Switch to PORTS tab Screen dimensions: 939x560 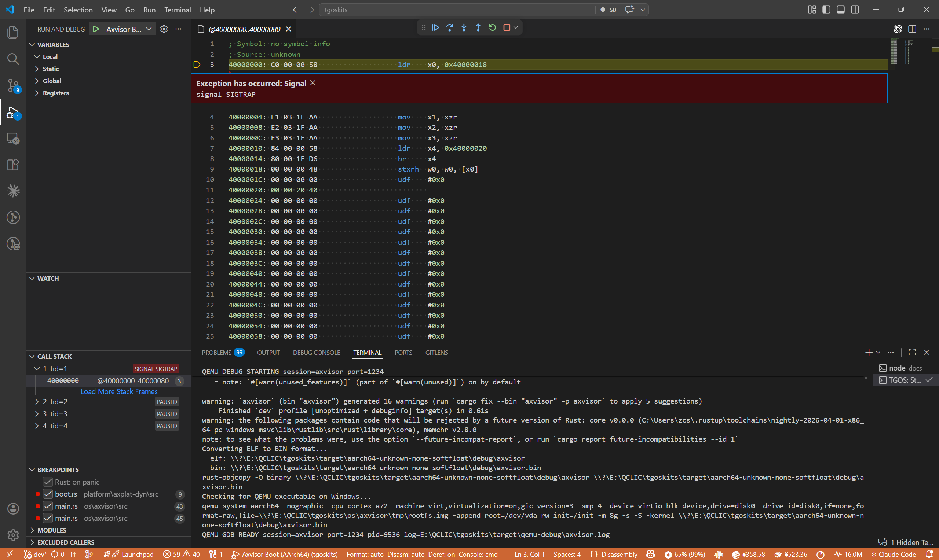click(x=403, y=353)
